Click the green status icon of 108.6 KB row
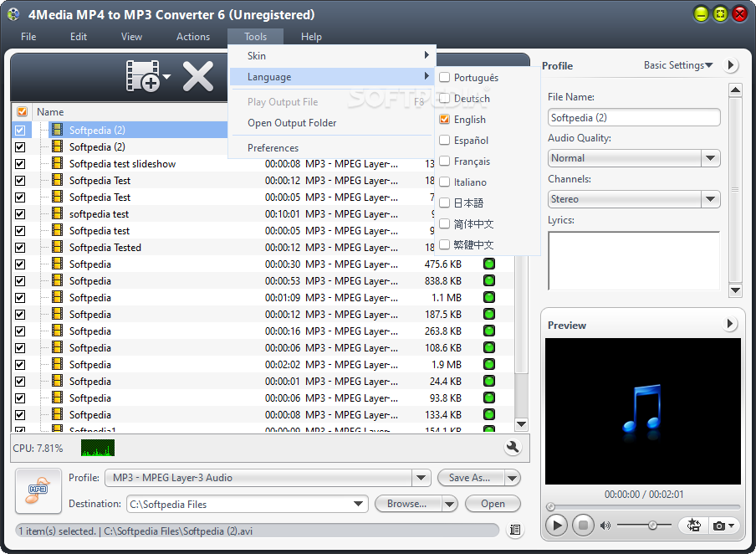The image size is (756, 554). (489, 347)
